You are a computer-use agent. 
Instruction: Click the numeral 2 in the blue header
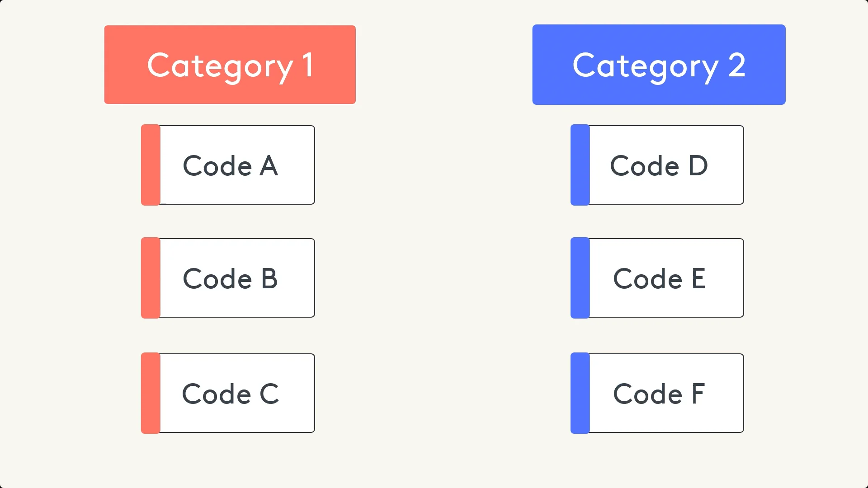click(x=736, y=66)
